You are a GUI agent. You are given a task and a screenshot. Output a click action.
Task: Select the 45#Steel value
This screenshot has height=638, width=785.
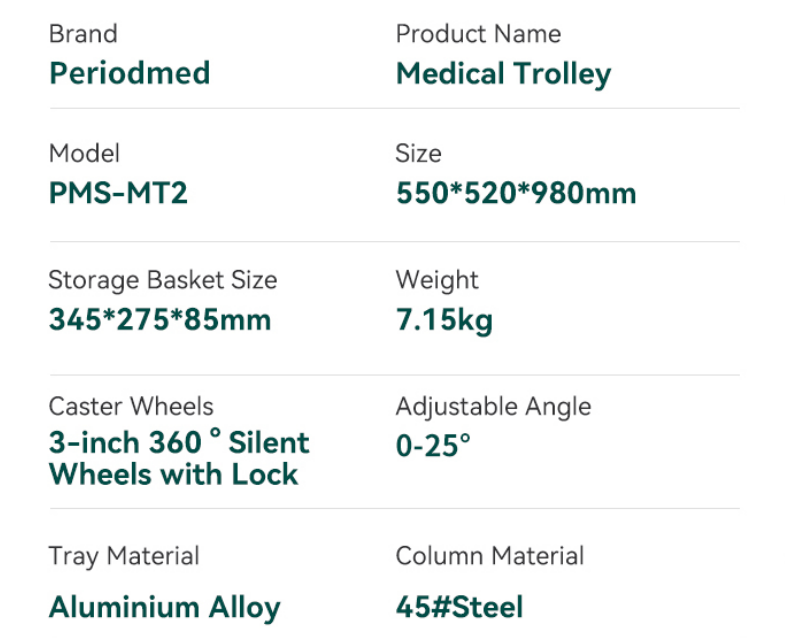[459, 607]
